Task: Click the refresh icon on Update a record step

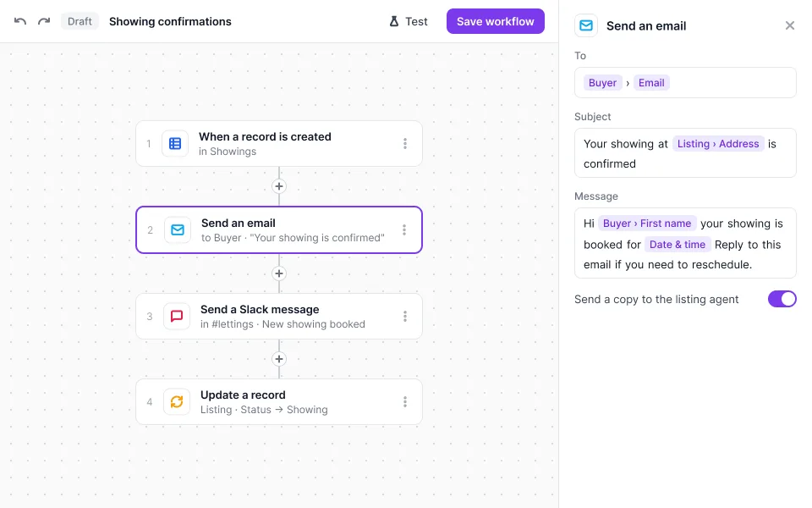Action: coord(177,401)
